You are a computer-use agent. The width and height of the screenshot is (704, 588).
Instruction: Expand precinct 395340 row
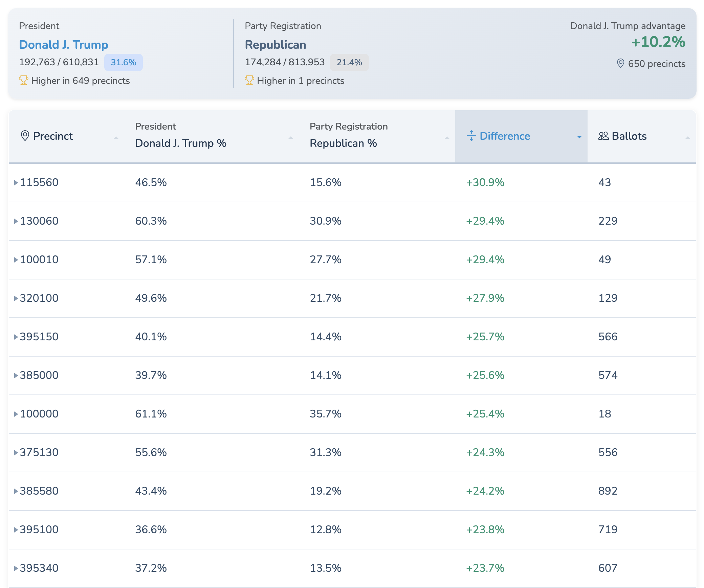coord(16,568)
